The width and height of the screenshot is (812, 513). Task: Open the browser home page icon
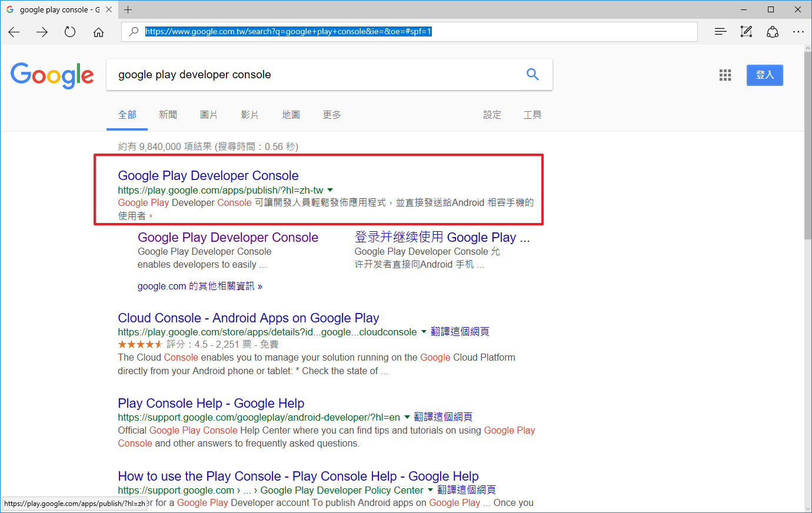click(98, 32)
